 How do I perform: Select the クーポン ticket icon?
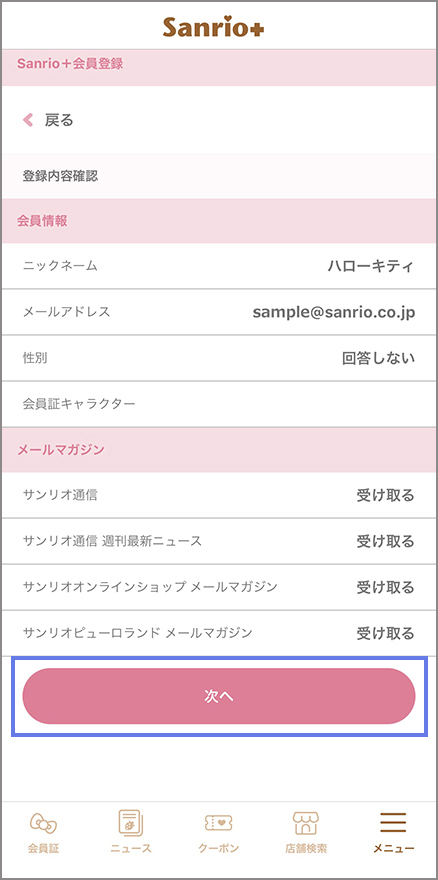pos(218,823)
